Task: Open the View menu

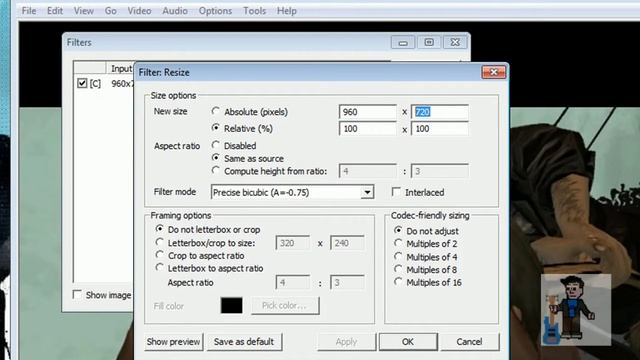Action: coord(84,11)
